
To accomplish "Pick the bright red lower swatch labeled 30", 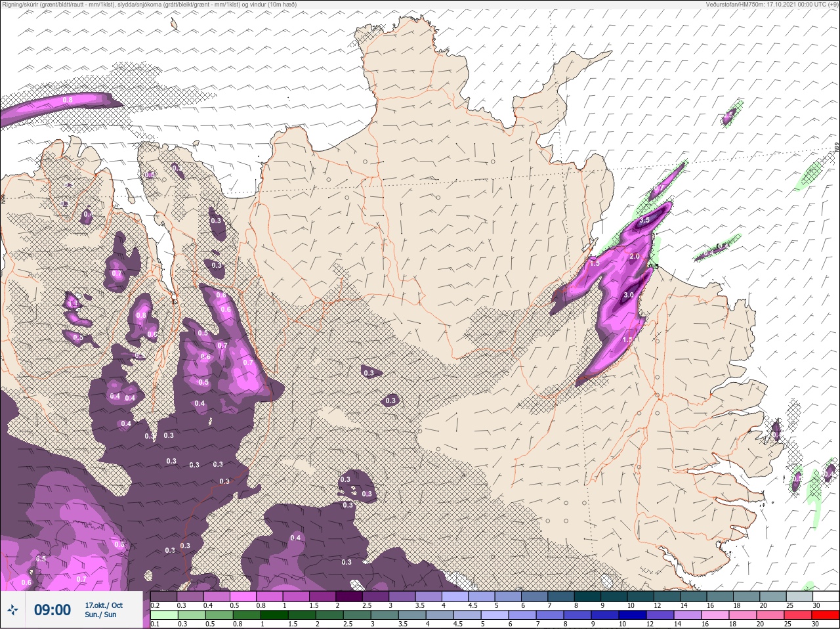I will pyautogui.click(x=824, y=615).
